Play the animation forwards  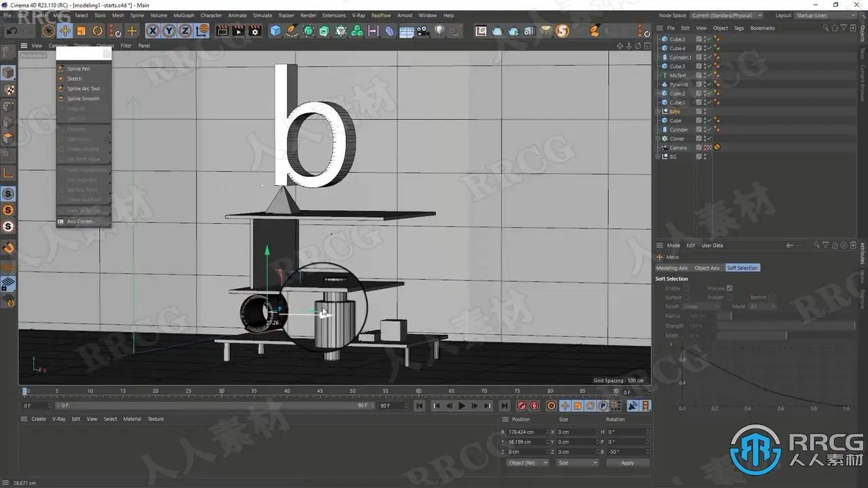[x=462, y=406]
